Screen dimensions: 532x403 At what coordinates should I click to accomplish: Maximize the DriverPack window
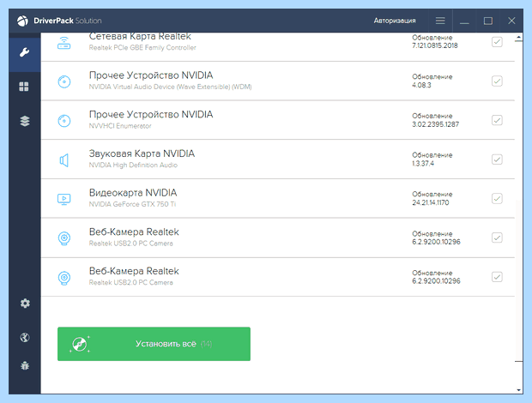tap(488, 21)
